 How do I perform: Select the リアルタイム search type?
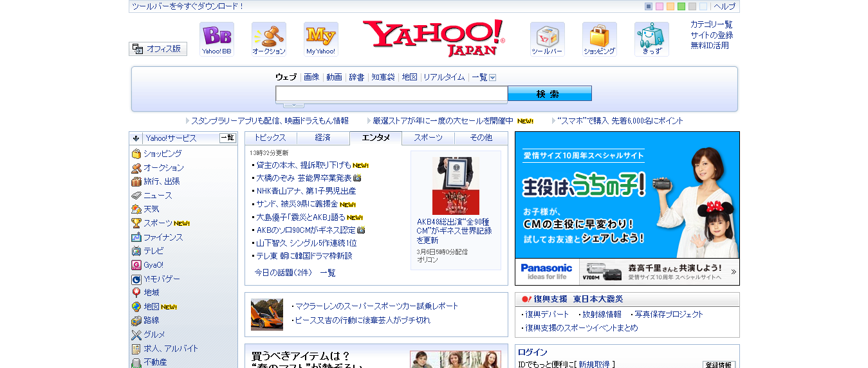click(x=444, y=77)
